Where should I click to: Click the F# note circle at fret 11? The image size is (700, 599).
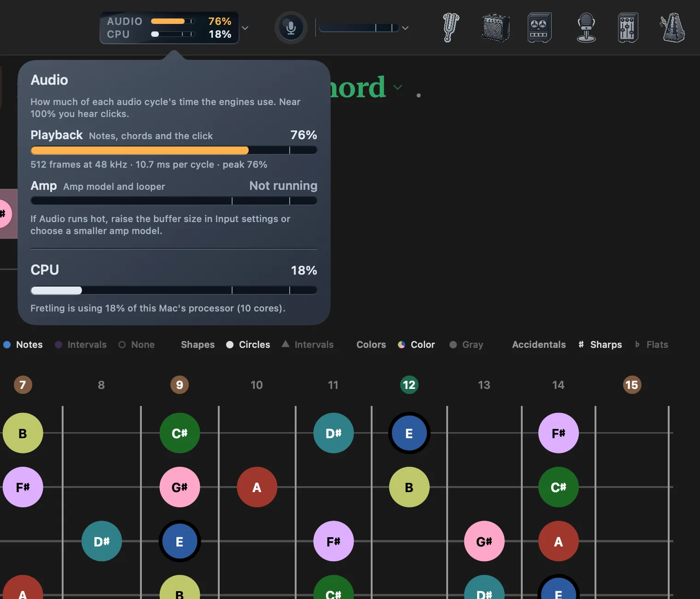333,541
